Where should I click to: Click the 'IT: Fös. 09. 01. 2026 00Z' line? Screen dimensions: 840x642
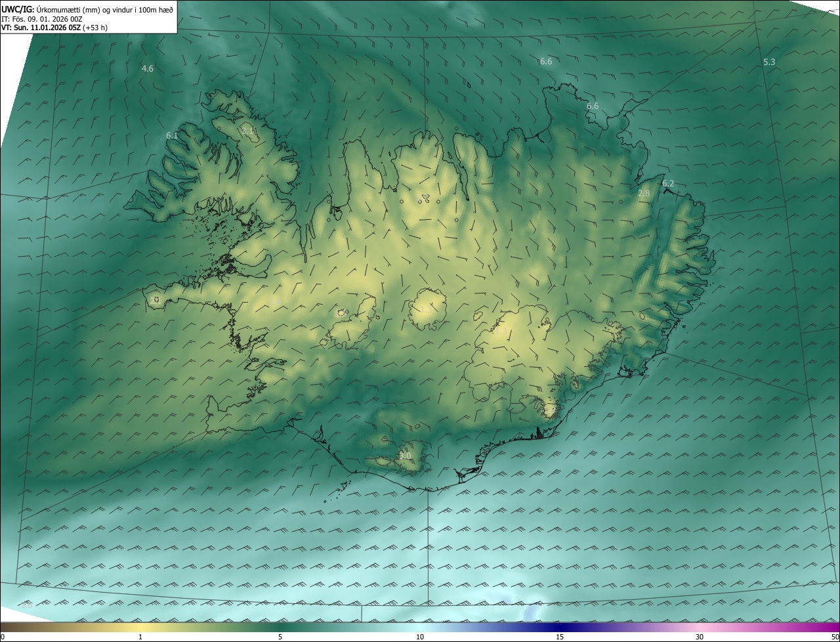(x=42, y=18)
